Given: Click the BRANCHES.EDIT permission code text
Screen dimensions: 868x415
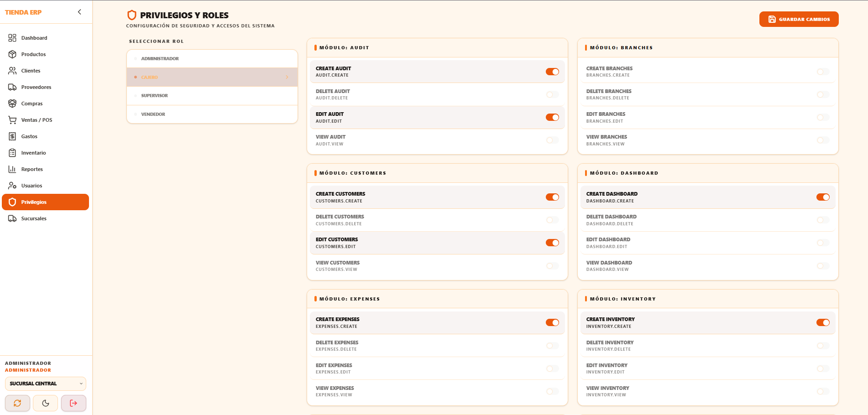Looking at the screenshot, I should [x=605, y=121].
